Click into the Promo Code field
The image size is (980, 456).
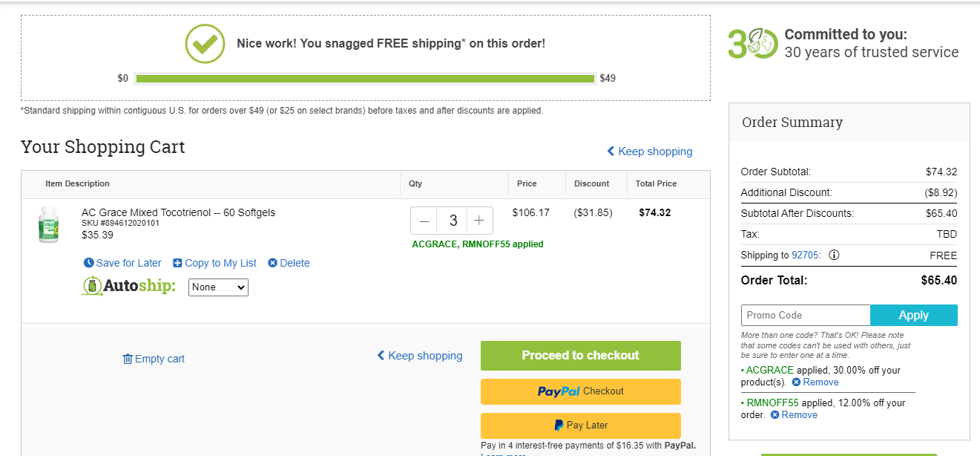[806, 315]
